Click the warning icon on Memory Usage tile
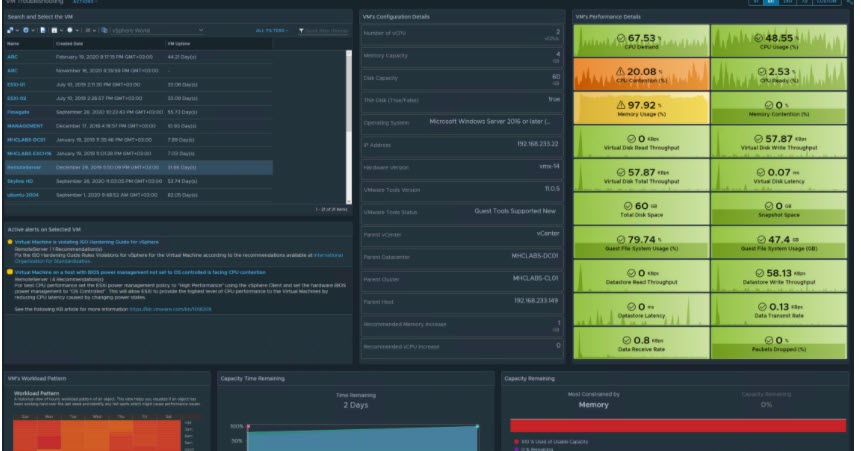 [621, 104]
